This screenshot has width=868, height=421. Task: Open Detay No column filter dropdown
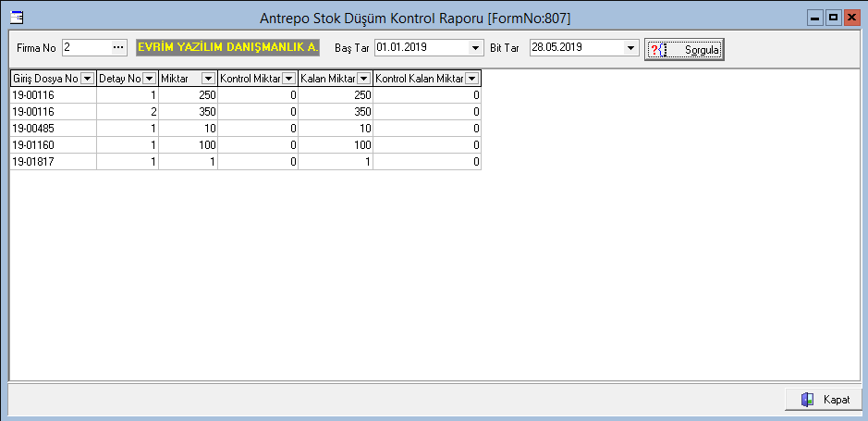point(150,79)
